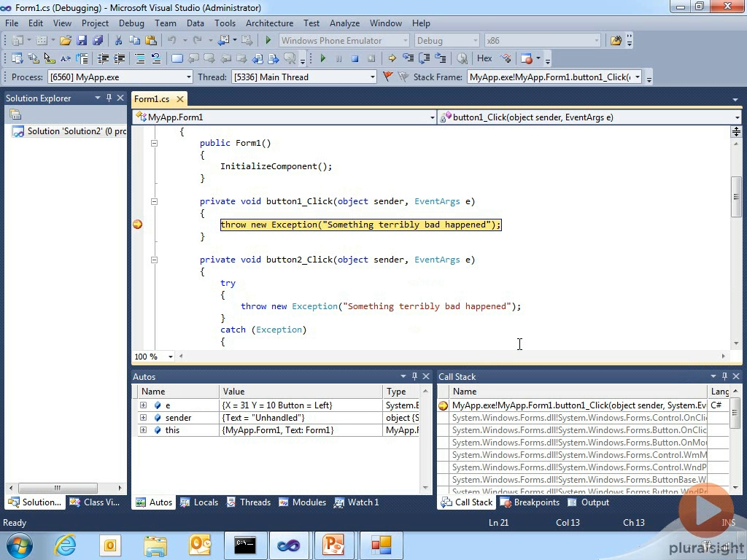Click the Copy toolbar icon
This screenshot has height=560, width=747.
[134, 41]
